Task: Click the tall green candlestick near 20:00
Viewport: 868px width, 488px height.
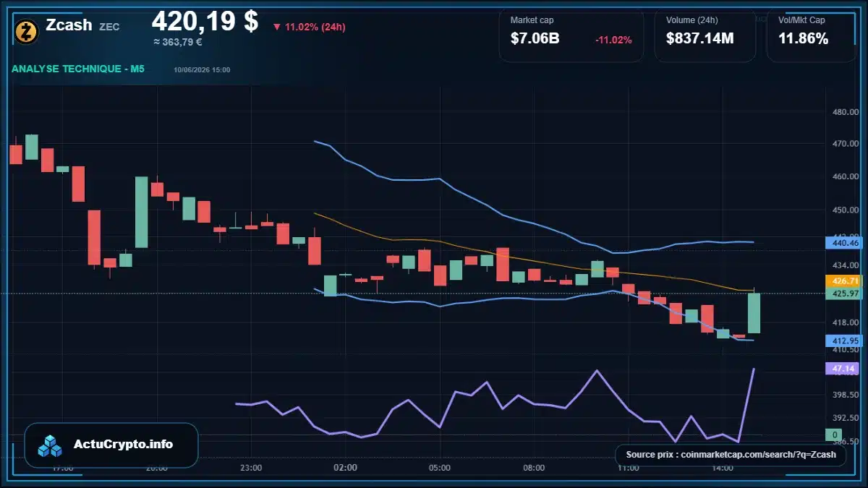Action: point(142,212)
